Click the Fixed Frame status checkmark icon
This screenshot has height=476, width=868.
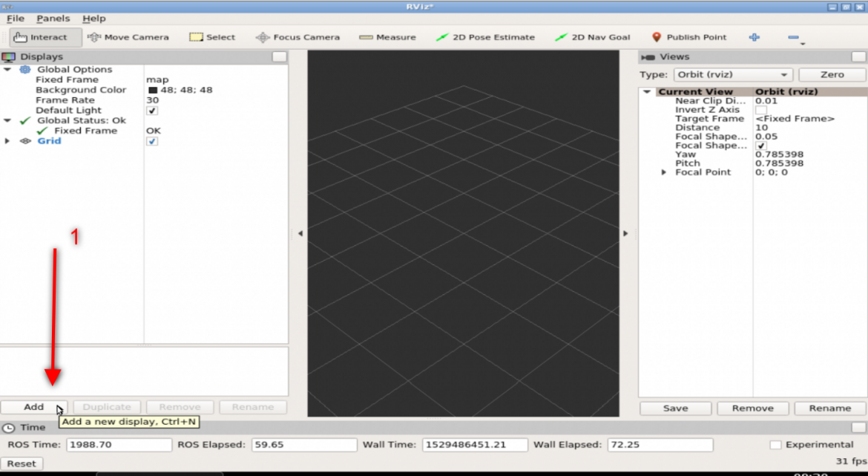pyautogui.click(x=42, y=131)
